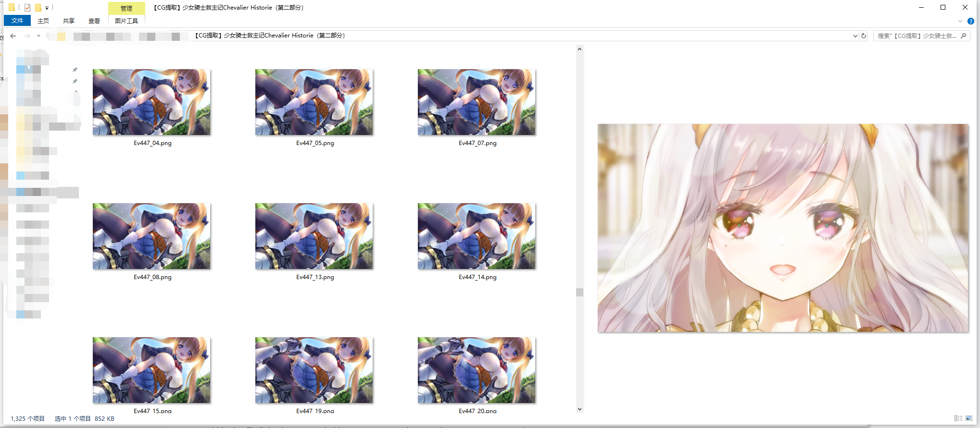The height and width of the screenshot is (428, 980).
Task: Click the file name Ev447_14.png
Action: (477, 277)
